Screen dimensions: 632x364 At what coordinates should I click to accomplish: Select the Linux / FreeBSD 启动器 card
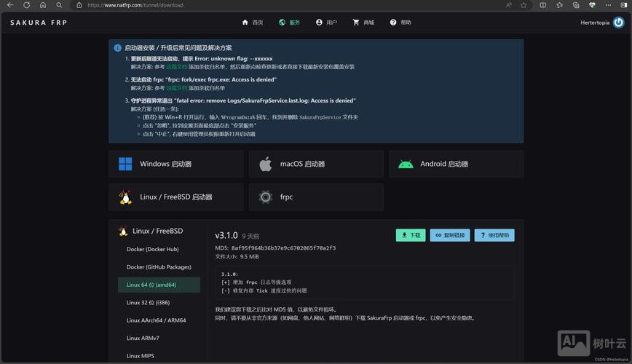pyautogui.click(x=175, y=197)
